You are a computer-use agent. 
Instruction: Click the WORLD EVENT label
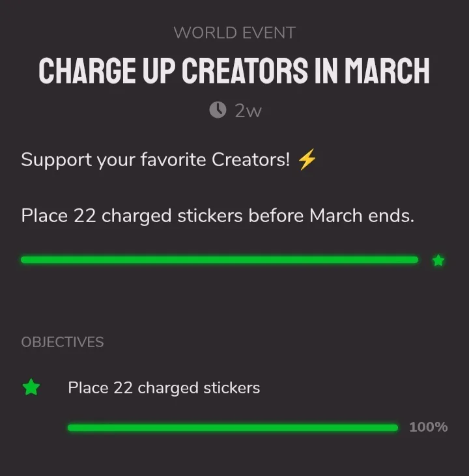coord(234,33)
